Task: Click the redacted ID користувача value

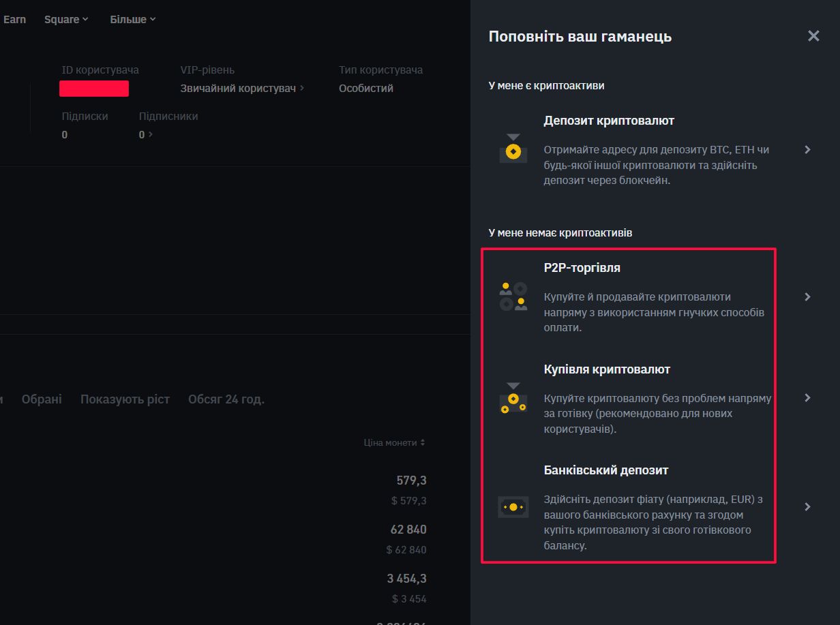Action: click(x=94, y=88)
